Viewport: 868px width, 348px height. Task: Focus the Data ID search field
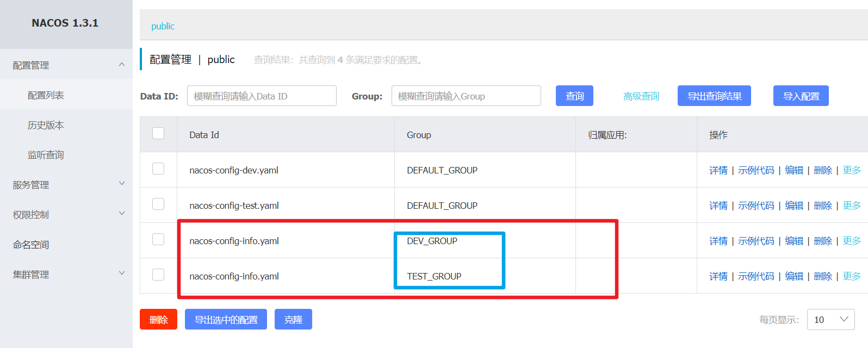point(262,96)
